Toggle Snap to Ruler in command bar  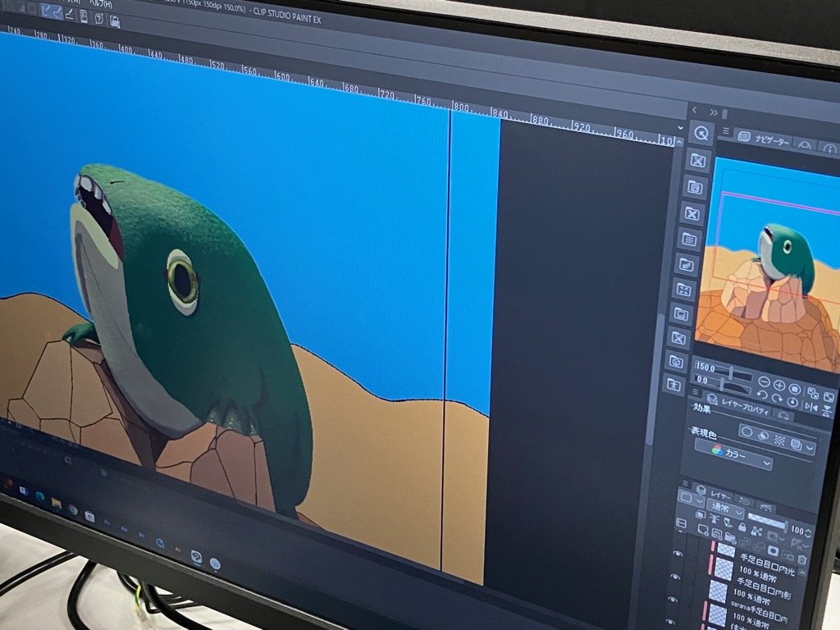pos(46,11)
